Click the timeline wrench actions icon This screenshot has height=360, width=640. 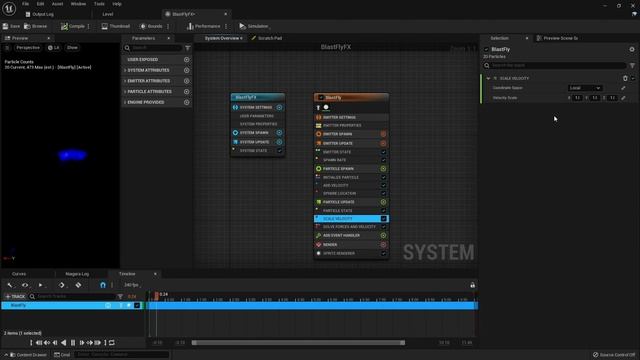(x=10, y=285)
